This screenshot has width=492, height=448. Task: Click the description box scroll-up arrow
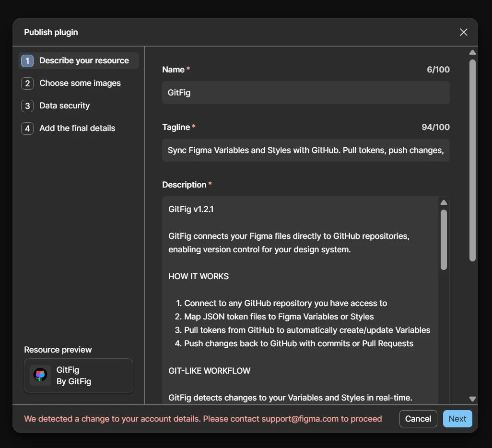[x=444, y=202]
